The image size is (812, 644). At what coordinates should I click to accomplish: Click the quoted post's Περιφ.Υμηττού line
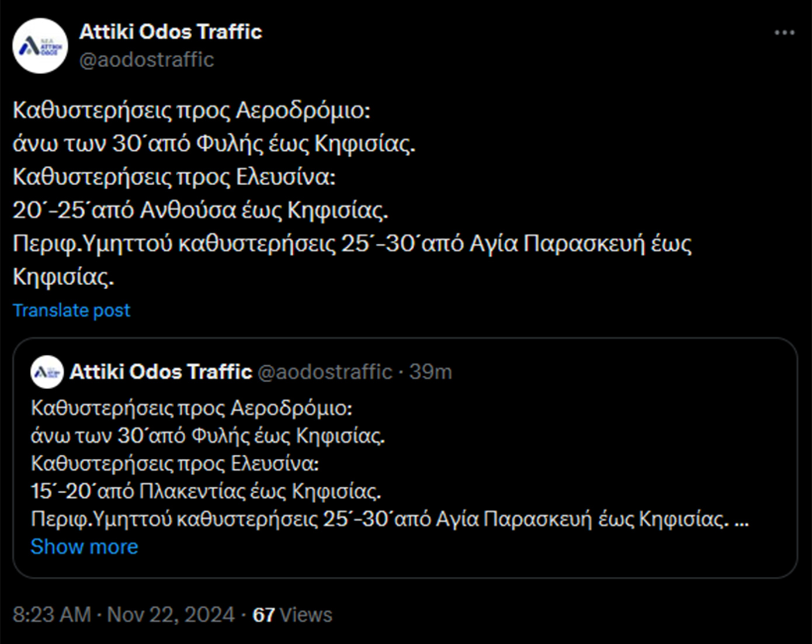pyautogui.click(x=380, y=519)
